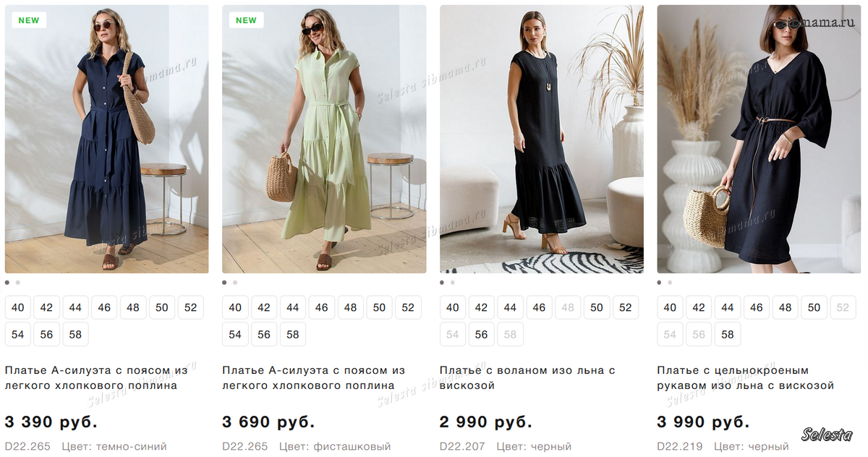868x457 pixels.
Task: Open 'Платье с воланом изо льна' product link
Action: (527, 377)
